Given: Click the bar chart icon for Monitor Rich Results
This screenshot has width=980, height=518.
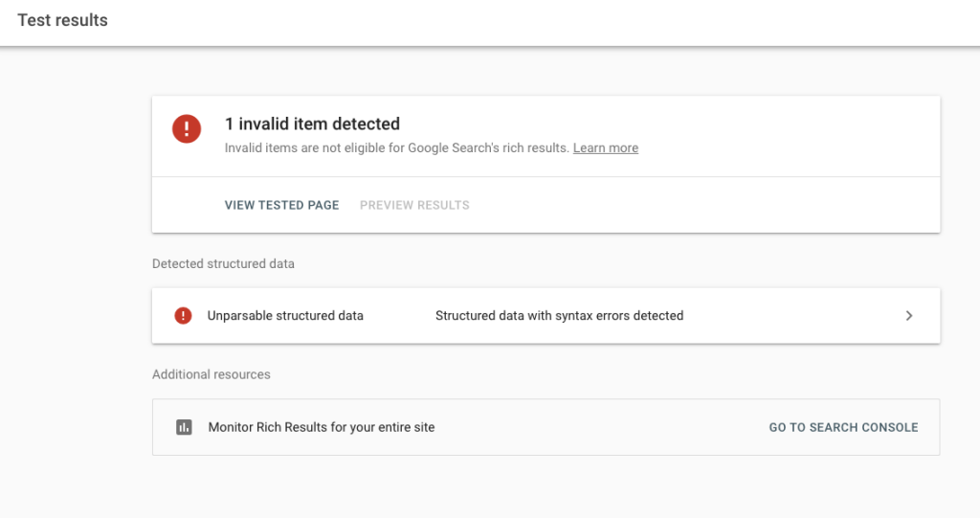Looking at the screenshot, I should [x=184, y=428].
